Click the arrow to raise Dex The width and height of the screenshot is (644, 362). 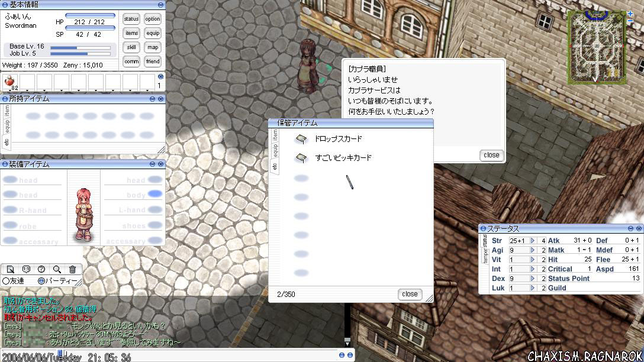coord(533,279)
